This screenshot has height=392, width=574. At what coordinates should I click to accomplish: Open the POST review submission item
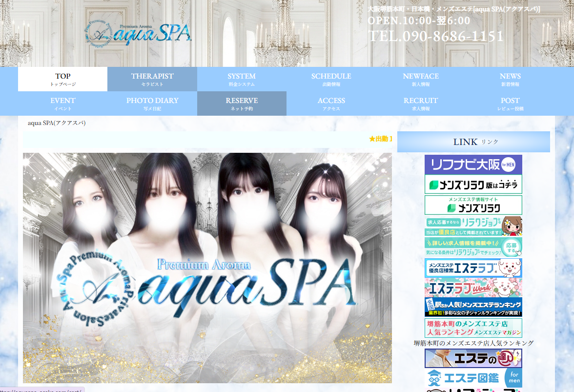(511, 103)
